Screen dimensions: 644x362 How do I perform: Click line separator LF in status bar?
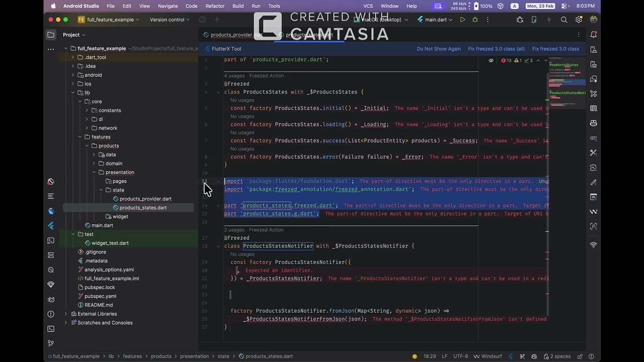445,356
